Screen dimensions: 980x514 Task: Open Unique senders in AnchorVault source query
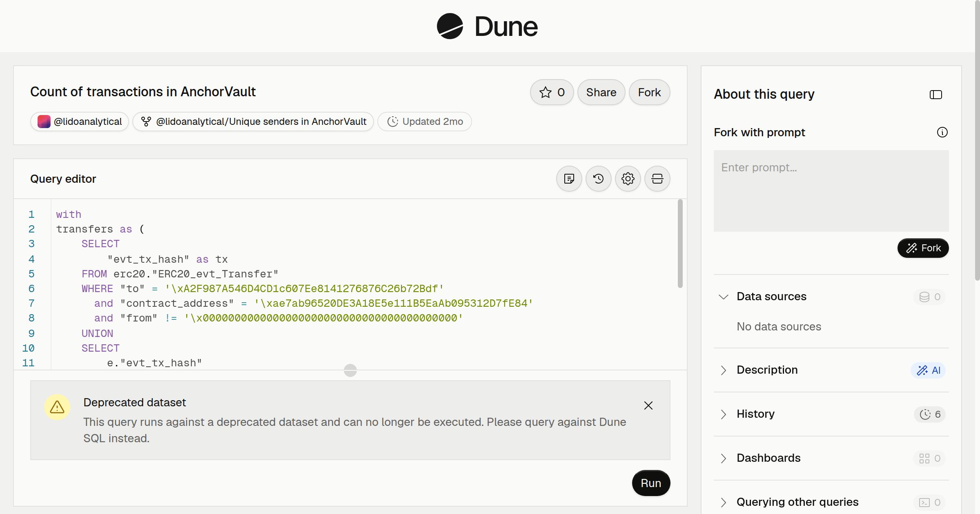pos(253,122)
